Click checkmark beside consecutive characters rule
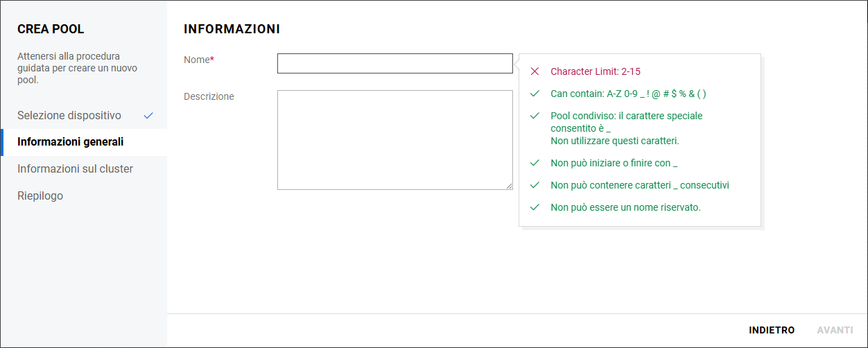Screen dimensions: 868x348 tap(535, 185)
